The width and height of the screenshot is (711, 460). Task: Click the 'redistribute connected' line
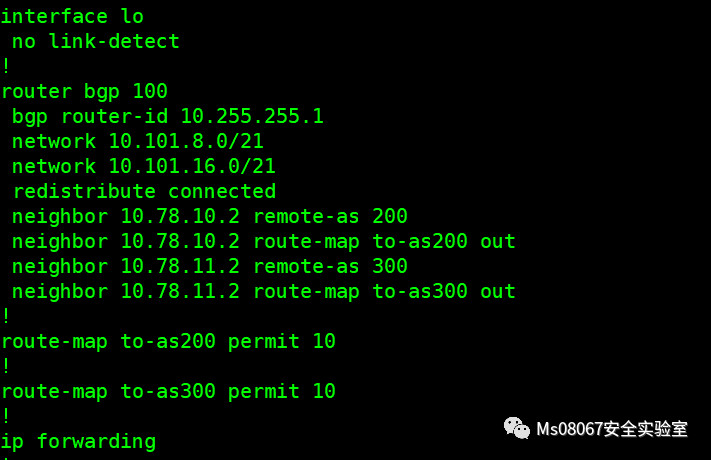[143, 191]
